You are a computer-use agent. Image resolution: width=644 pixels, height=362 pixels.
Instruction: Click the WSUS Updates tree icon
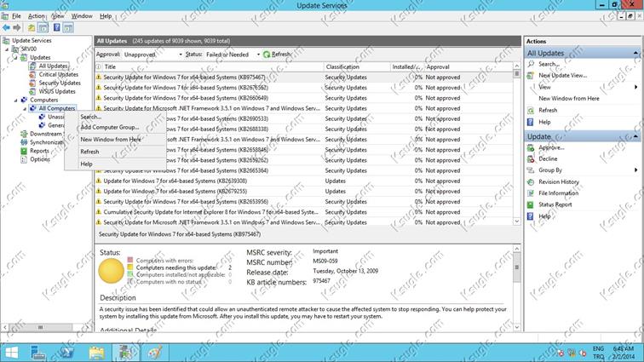click(x=32, y=92)
